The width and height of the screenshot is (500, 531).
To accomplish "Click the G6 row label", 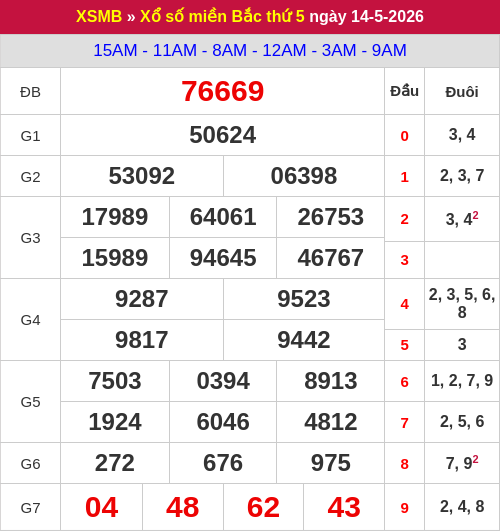I will point(30,464).
